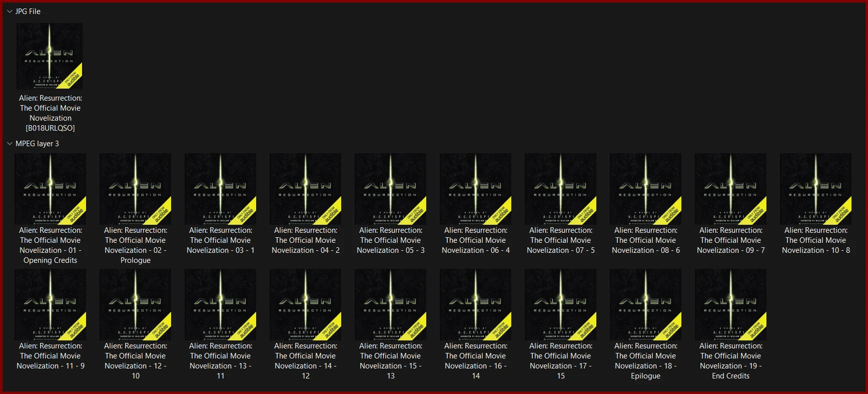Select thumbnail of track 11 - 9

point(51,304)
